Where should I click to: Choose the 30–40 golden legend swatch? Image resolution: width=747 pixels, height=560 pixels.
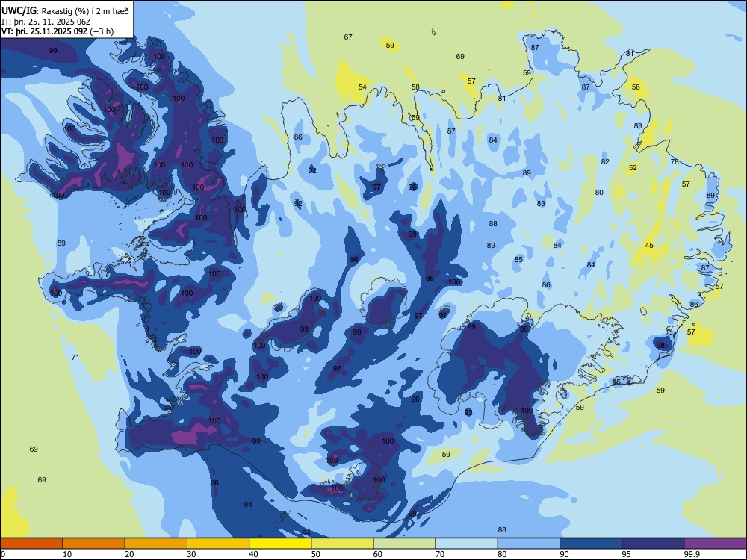(x=218, y=544)
